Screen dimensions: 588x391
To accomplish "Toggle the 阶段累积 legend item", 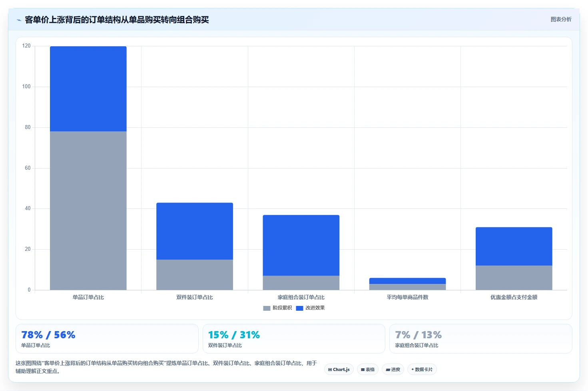I will point(277,308).
